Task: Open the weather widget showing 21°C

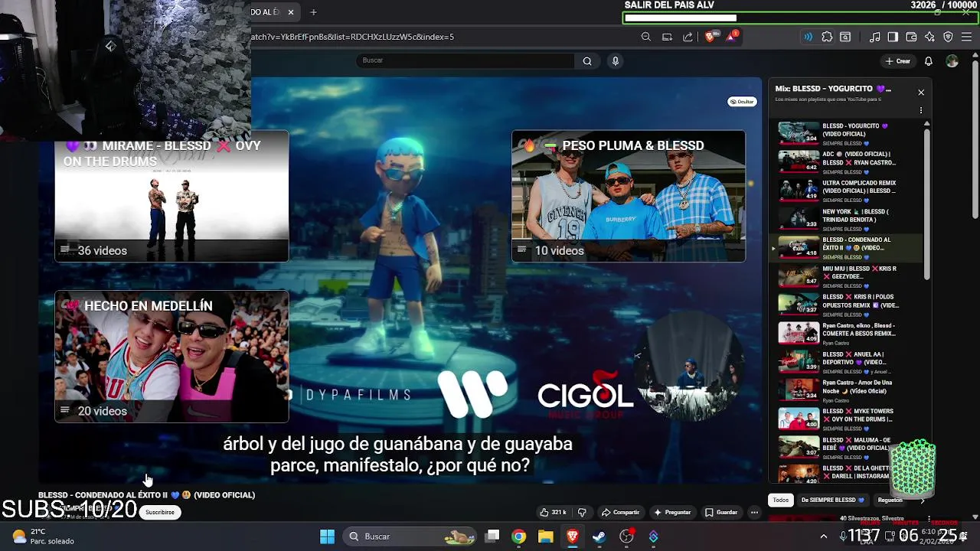Action: coord(43,536)
